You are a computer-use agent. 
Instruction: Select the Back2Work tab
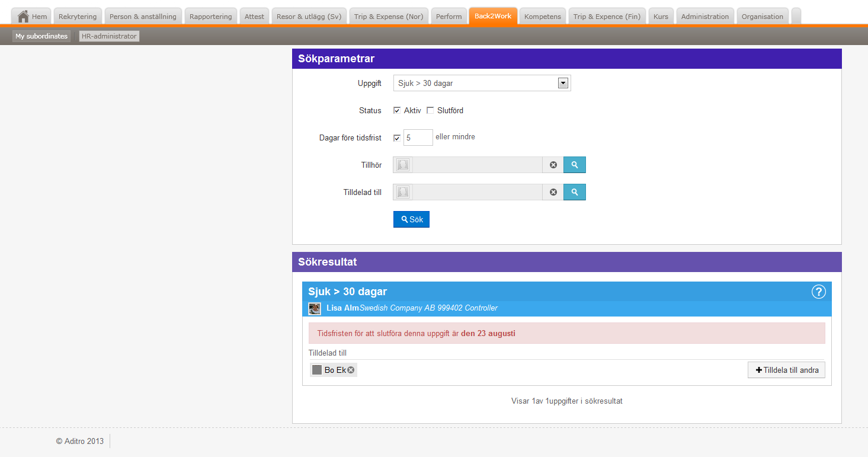coord(493,15)
